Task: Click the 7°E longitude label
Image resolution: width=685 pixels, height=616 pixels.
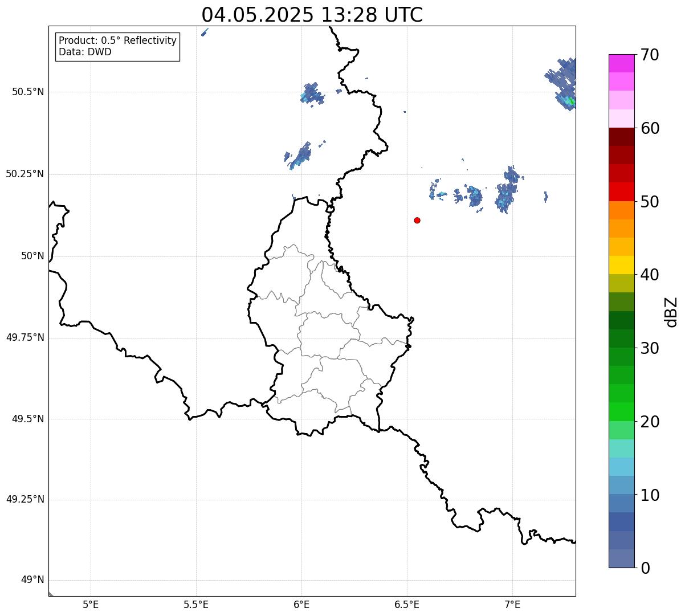Action: pyautogui.click(x=512, y=605)
